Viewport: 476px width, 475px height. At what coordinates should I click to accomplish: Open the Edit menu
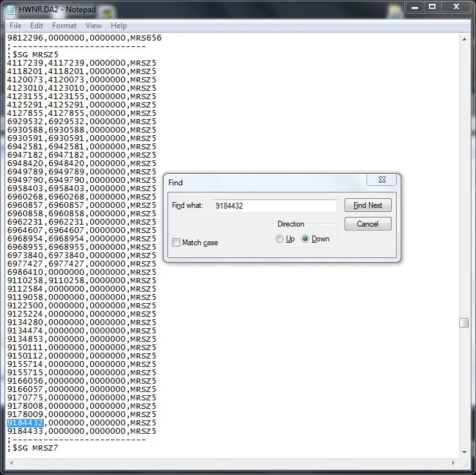37,26
